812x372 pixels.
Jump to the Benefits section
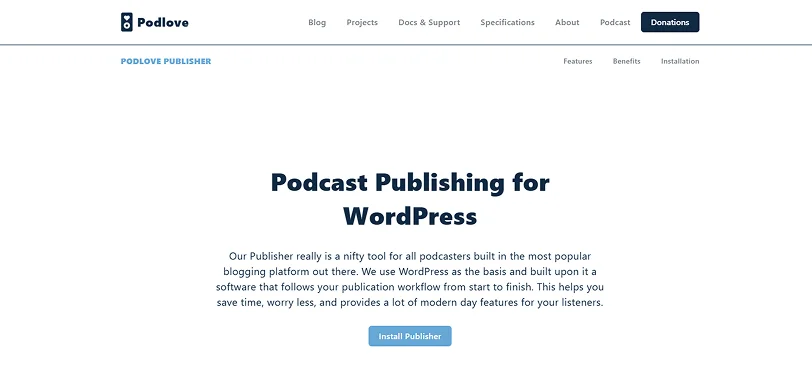[x=627, y=61]
